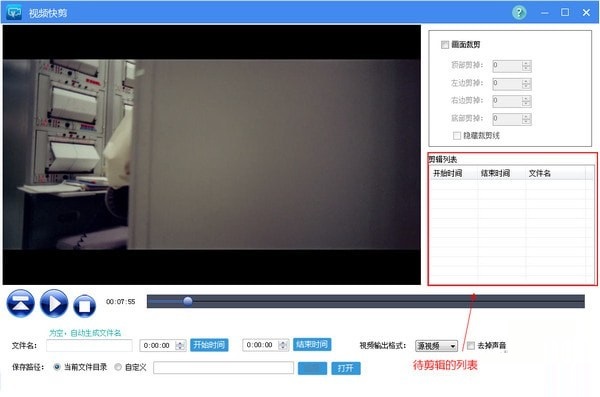
Task: Maximize the 视频快剪 window
Action: coord(565,13)
